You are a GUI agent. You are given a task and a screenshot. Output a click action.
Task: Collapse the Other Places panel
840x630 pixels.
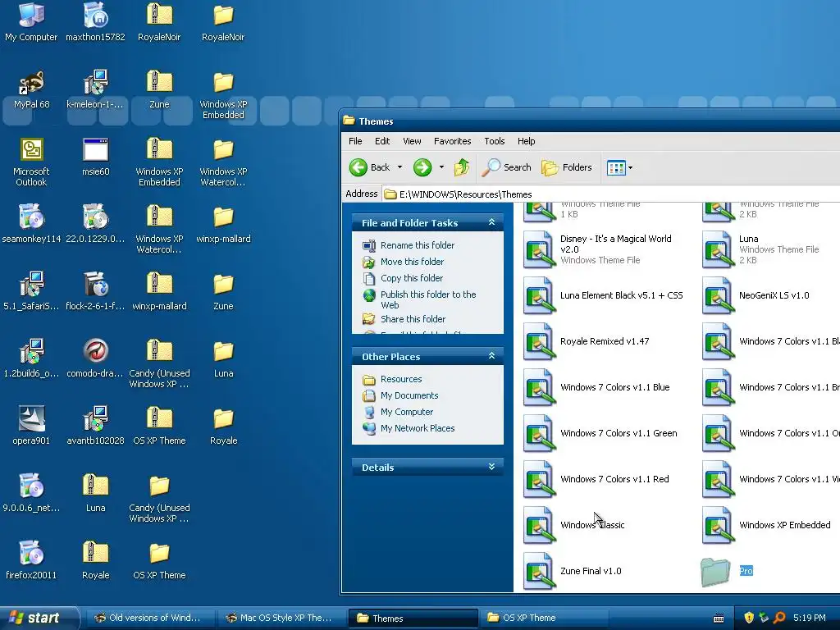point(491,356)
